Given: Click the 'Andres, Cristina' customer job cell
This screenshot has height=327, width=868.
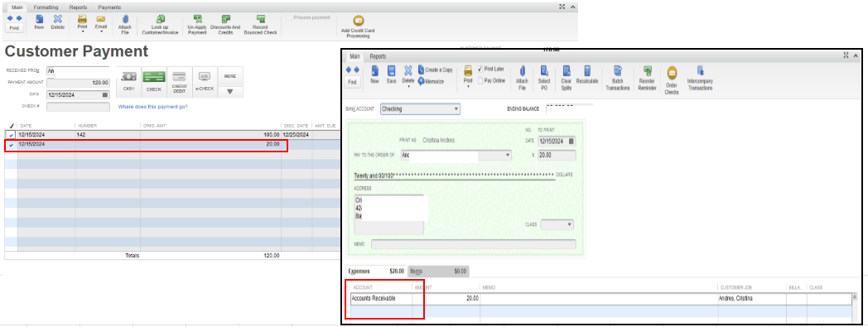Looking at the screenshot, I should (x=752, y=298).
